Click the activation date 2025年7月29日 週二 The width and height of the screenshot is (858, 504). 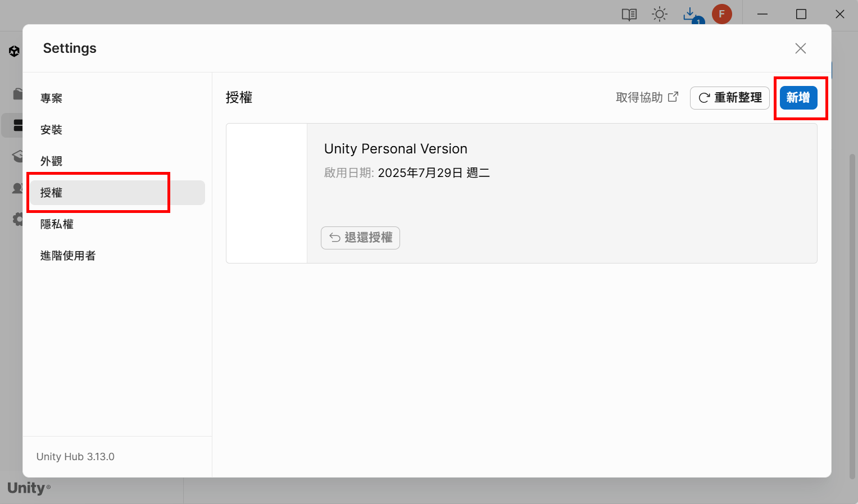pyautogui.click(x=434, y=173)
